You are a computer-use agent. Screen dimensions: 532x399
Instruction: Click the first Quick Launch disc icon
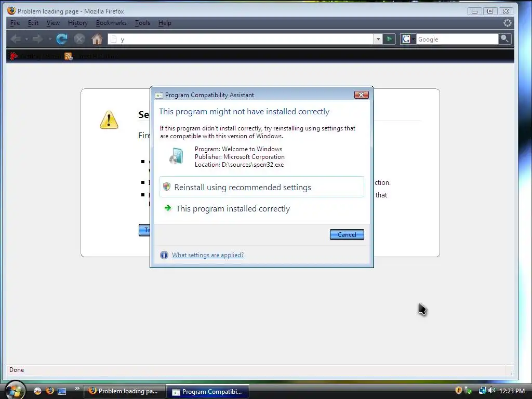click(x=37, y=391)
